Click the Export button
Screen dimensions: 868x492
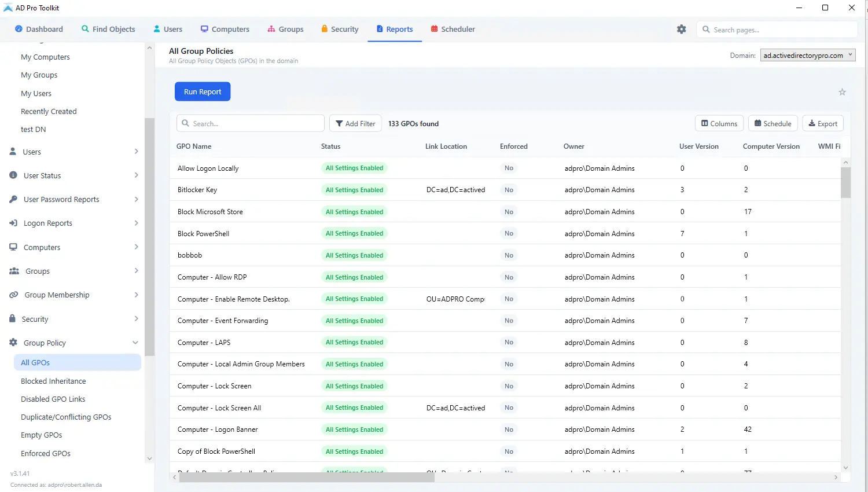[823, 123]
